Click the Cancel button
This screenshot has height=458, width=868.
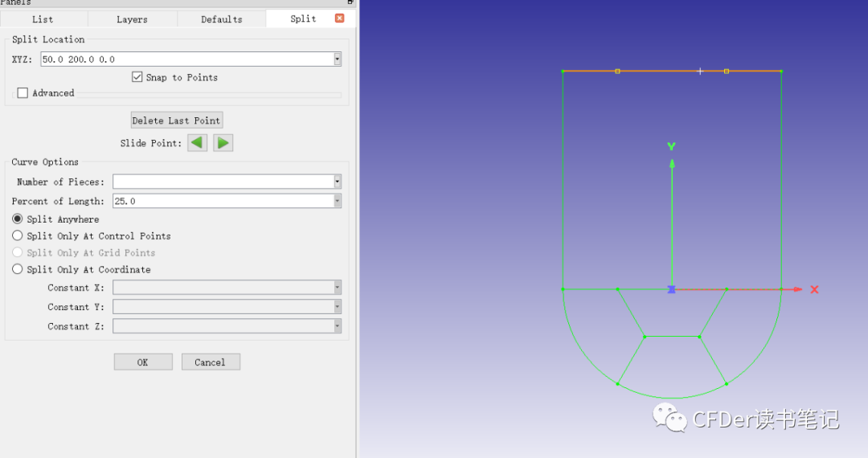pos(211,362)
